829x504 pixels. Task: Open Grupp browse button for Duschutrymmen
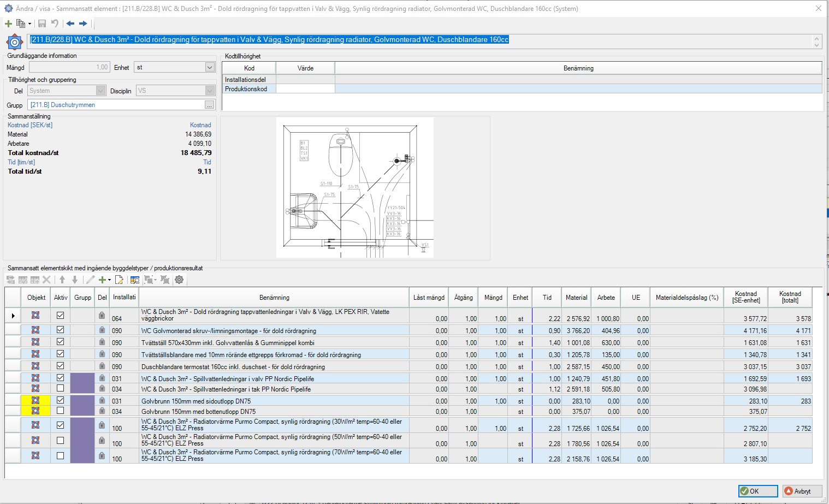point(209,105)
